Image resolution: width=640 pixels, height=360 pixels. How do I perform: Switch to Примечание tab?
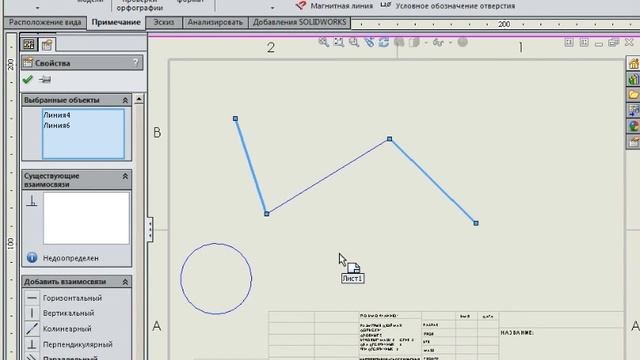pyautogui.click(x=116, y=22)
